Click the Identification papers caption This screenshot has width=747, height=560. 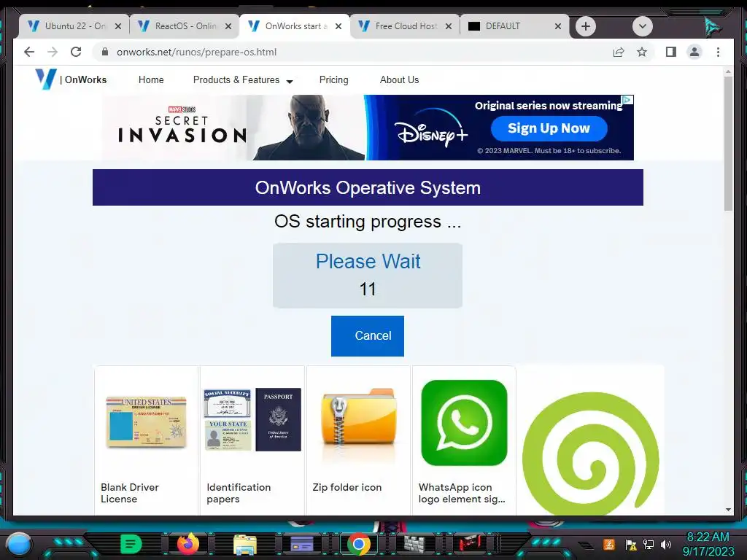(239, 493)
